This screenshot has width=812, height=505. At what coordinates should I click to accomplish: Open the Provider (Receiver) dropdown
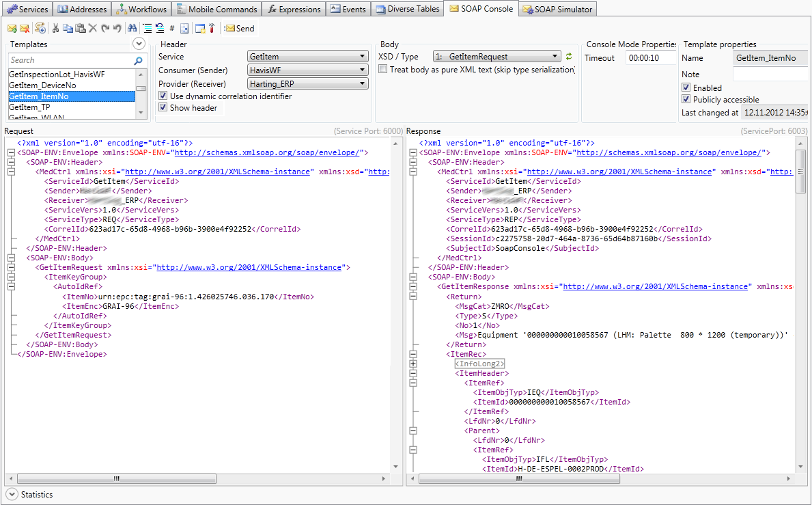click(x=307, y=83)
